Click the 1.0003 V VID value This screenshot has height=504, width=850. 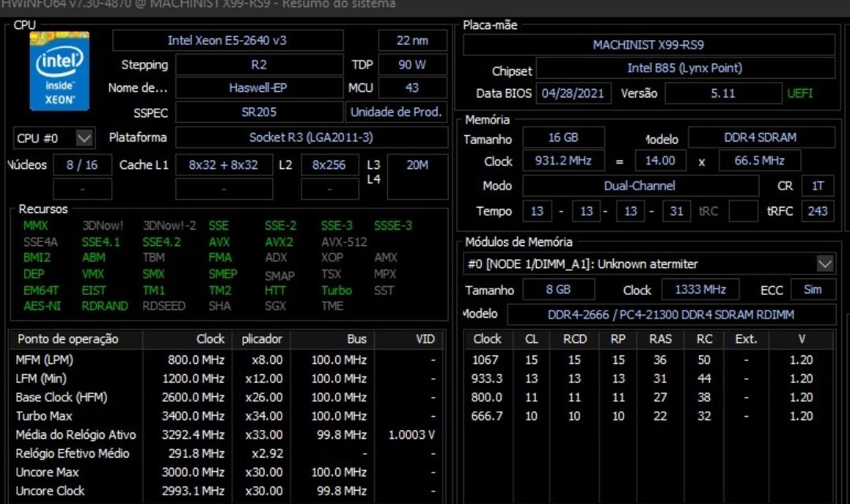click(x=412, y=435)
